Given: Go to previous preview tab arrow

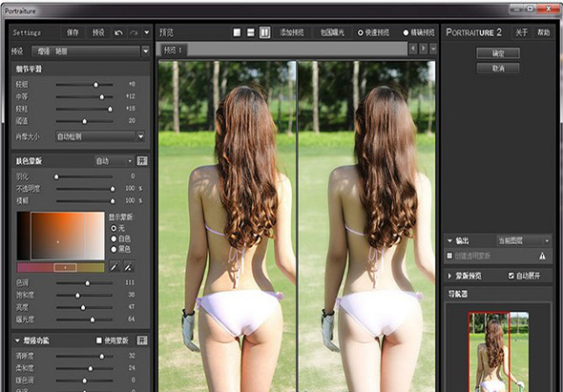Looking at the screenshot, I should [413, 48].
